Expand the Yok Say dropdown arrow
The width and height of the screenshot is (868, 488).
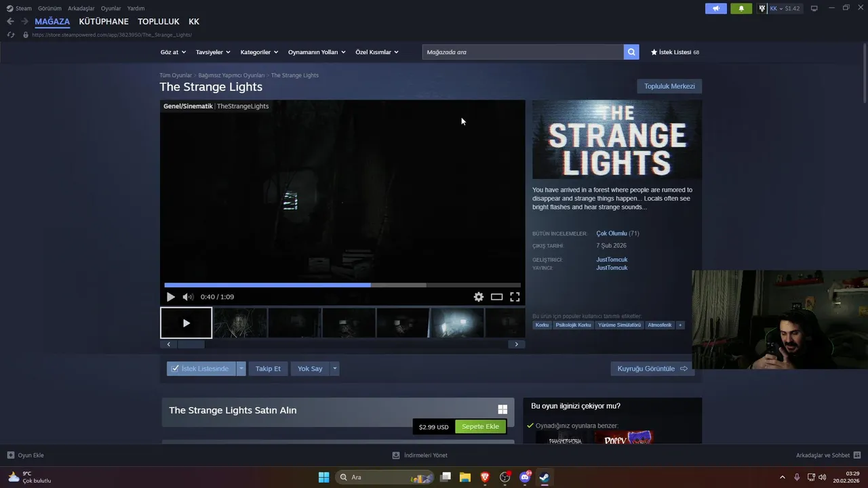334,369
